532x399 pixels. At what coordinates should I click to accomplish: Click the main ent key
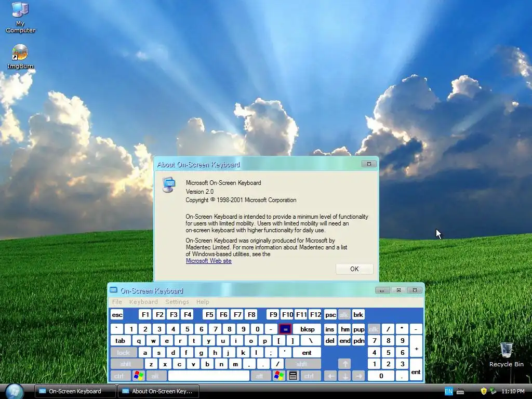[307, 353]
